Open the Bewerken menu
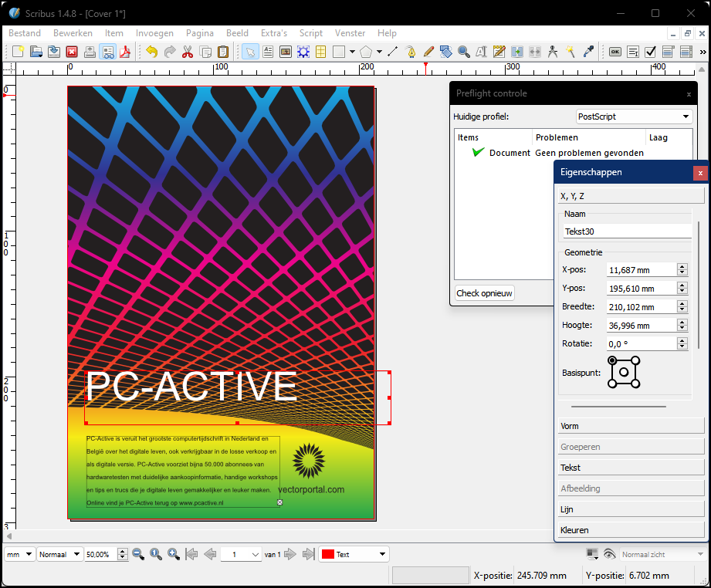The image size is (711, 588). 73,33
